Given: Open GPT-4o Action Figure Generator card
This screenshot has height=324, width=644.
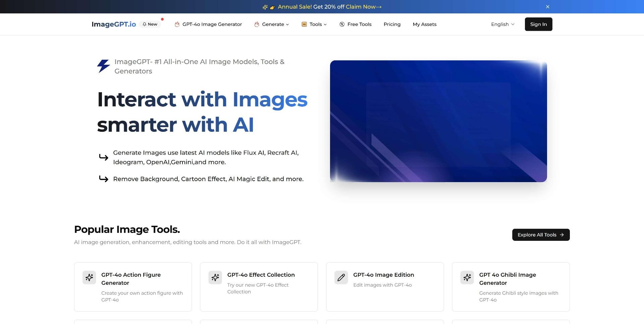Looking at the screenshot, I should click(x=133, y=287).
